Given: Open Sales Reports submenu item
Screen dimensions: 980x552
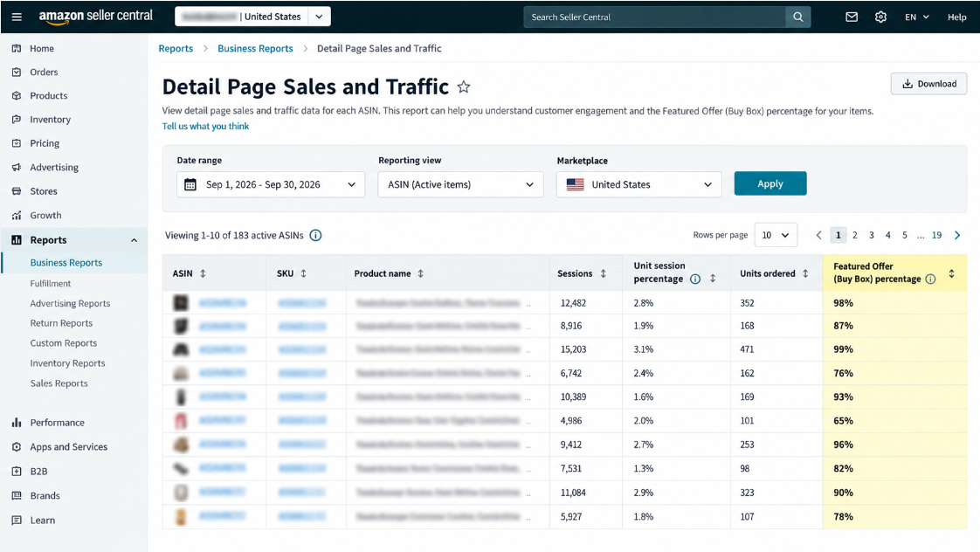Looking at the screenshot, I should [x=59, y=383].
